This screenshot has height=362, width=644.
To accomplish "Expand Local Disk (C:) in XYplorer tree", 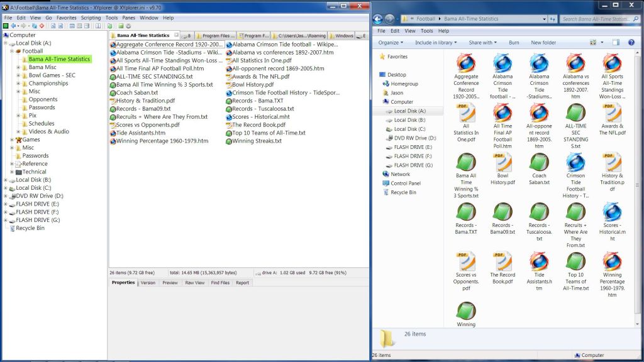I will (6, 188).
